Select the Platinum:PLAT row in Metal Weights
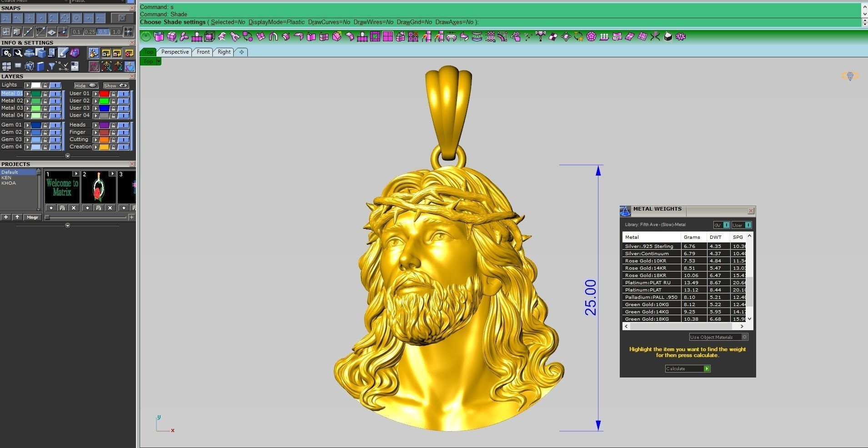The height and width of the screenshot is (448, 868). coord(684,290)
